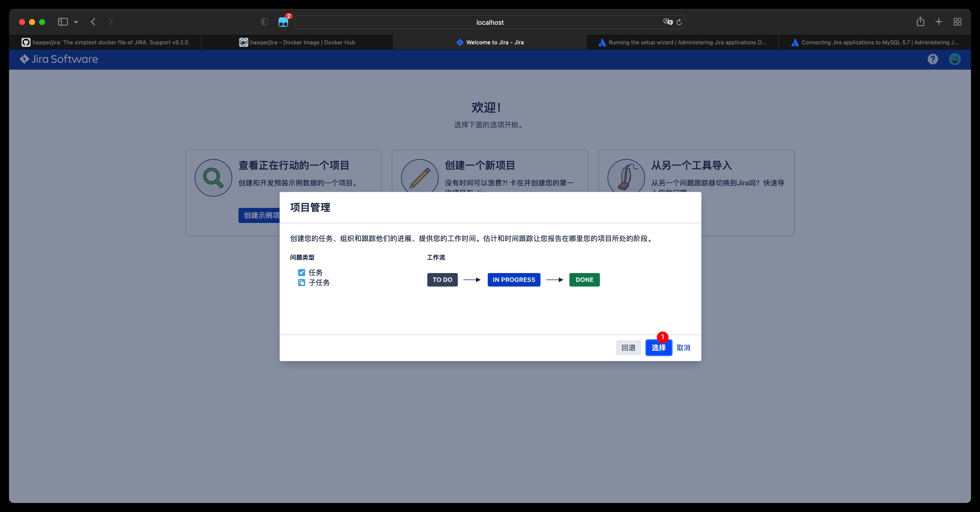Click the 创建一个新项目 card title
Screen dimensions: 980x512
click(480, 166)
